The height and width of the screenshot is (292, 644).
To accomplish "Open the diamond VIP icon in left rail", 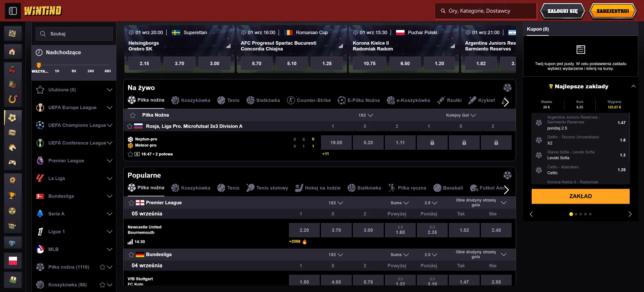I will [x=13, y=244].
